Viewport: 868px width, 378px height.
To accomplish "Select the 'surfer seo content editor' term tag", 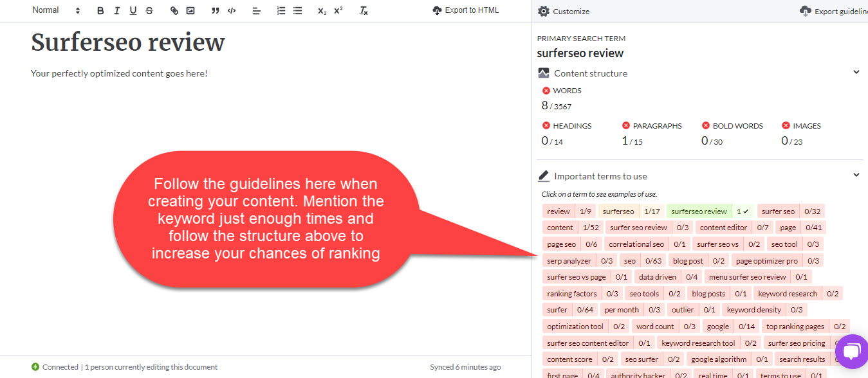I will 599,343.
